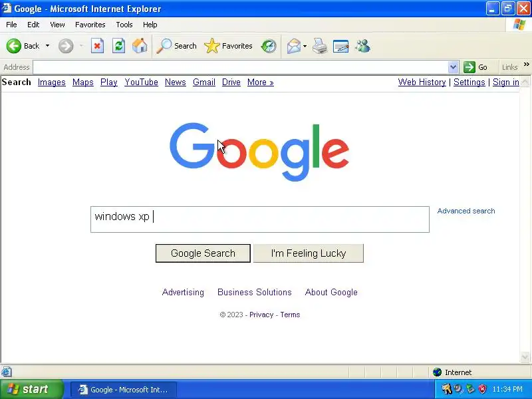
Task: Click the Stop loading icon
Action: tap(97, 46)
